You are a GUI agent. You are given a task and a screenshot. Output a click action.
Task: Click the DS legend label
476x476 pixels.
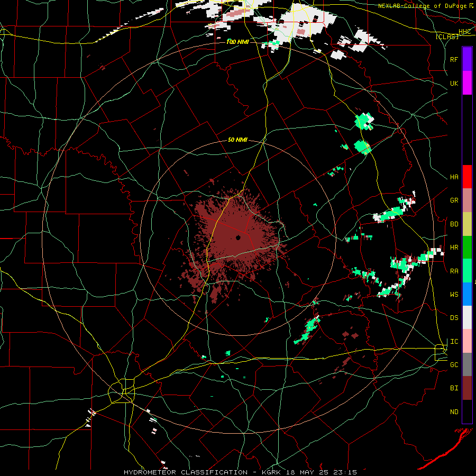[454, 318]
